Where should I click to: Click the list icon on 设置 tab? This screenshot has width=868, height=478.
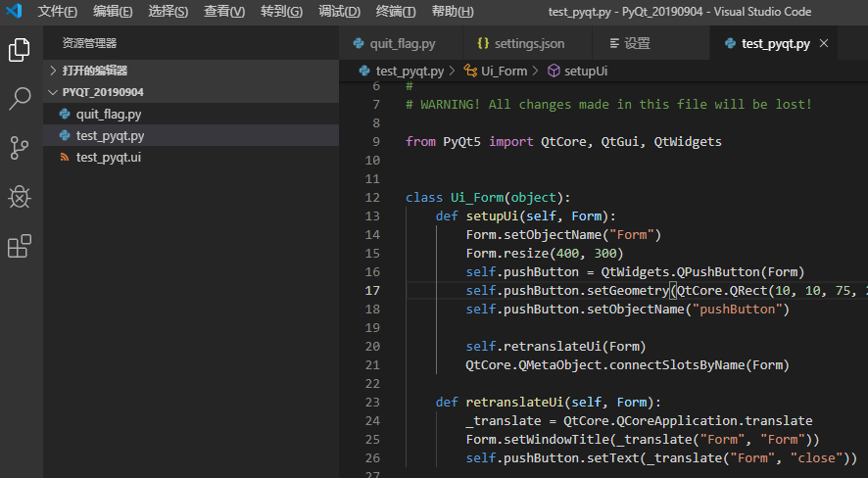[x=614, y=43]
